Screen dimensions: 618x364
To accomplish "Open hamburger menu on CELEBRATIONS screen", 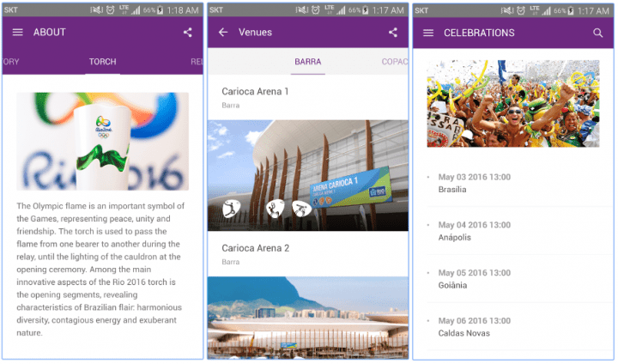I will coord(428,33).
